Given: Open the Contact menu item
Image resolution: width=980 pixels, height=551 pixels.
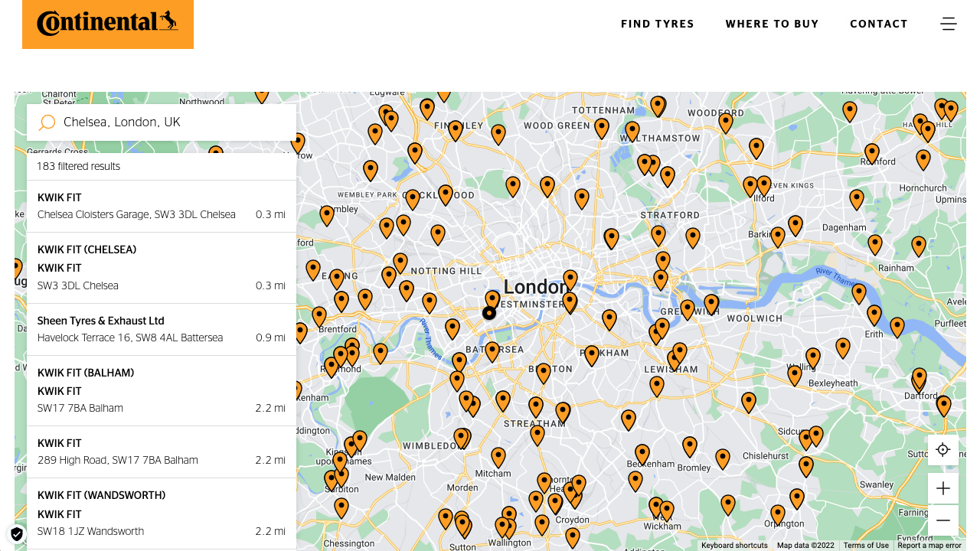Looking at the screenshot, I should 879,24.
